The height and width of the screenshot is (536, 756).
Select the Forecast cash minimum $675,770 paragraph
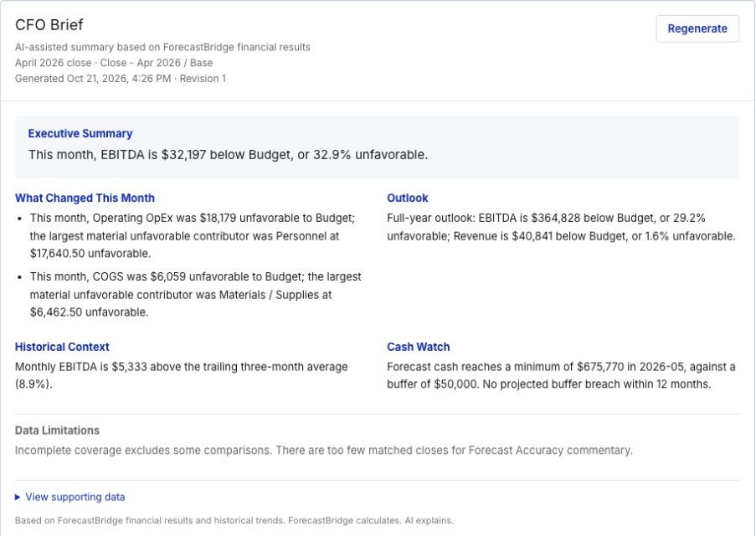(x=561, y=375)
